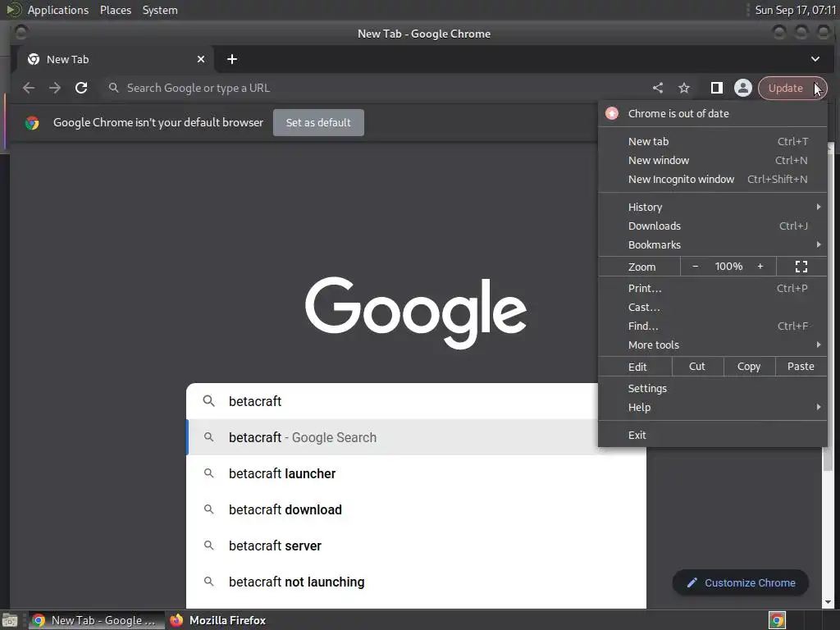
Task: Click the red update icon next to Chrome is out of date
Action: pyautogui.click(x=612, y=113)
